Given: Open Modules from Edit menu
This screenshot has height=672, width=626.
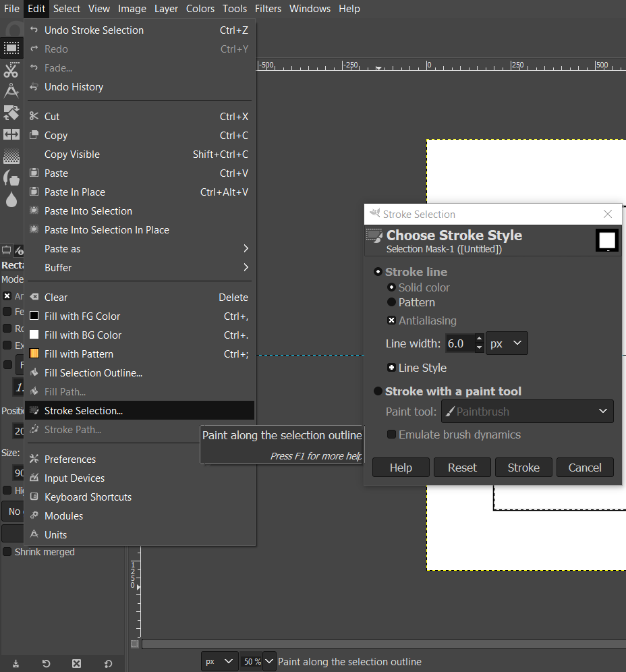Looking at the screenshot, I should (x=139, y=516).
